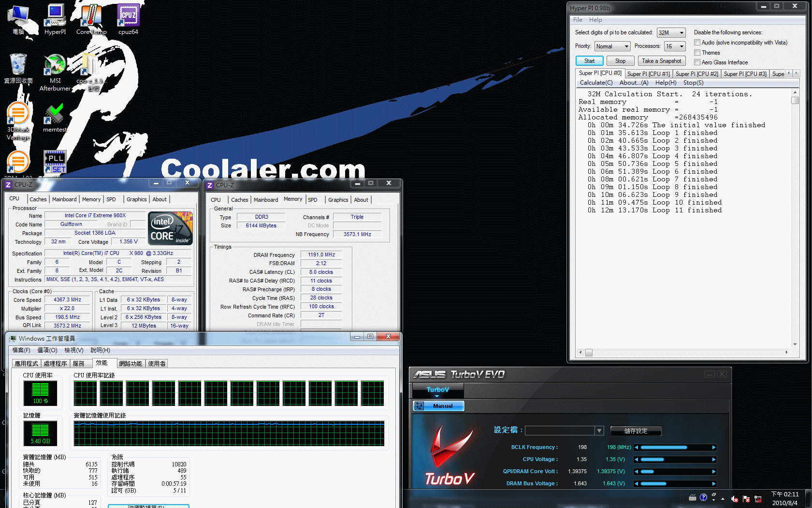812x508 pixels.
Task: Open the memtest desktop shortcut
Action: pyautogui.click(x=55, y=118)
